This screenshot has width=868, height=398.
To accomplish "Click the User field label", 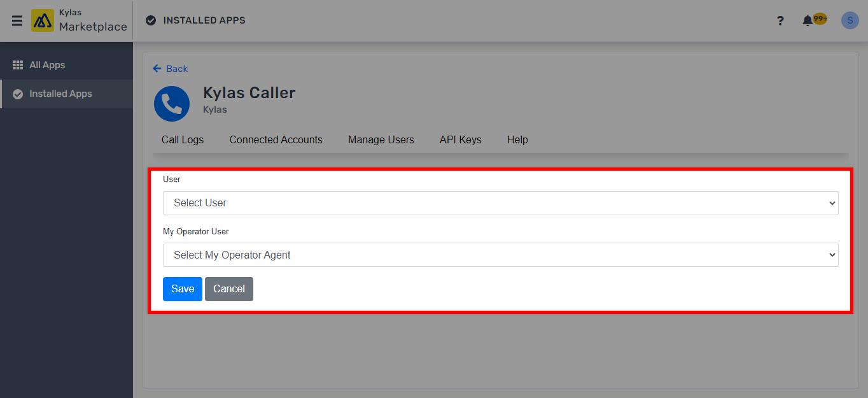I will [172, 179].
